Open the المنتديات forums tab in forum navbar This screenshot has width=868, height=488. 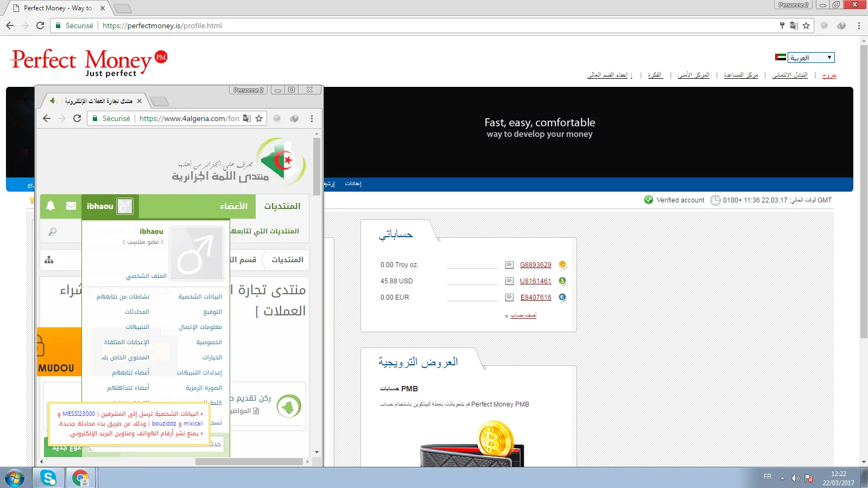pyautogui.click(x=282, y=206)
